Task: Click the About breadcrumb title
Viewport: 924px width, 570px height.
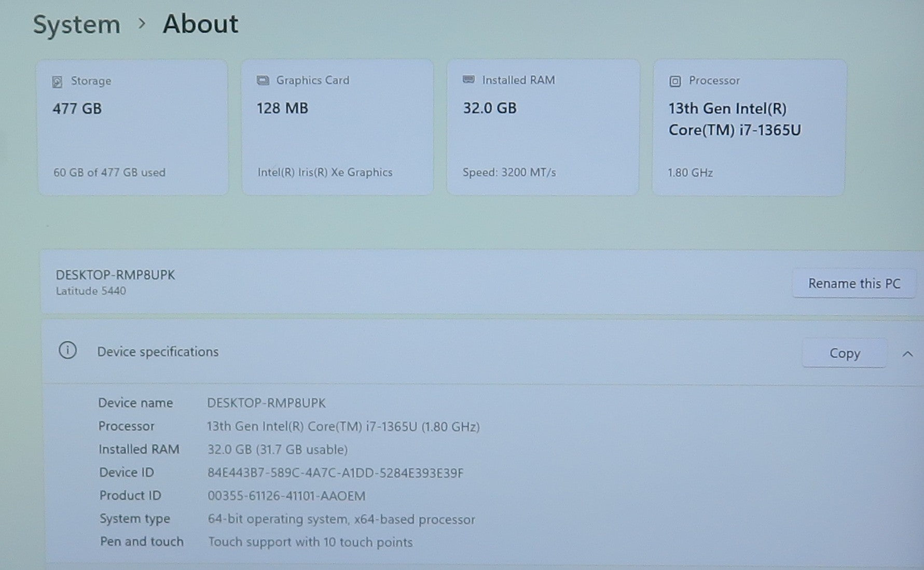Action: pyautogui.click(x=200, y=24)
